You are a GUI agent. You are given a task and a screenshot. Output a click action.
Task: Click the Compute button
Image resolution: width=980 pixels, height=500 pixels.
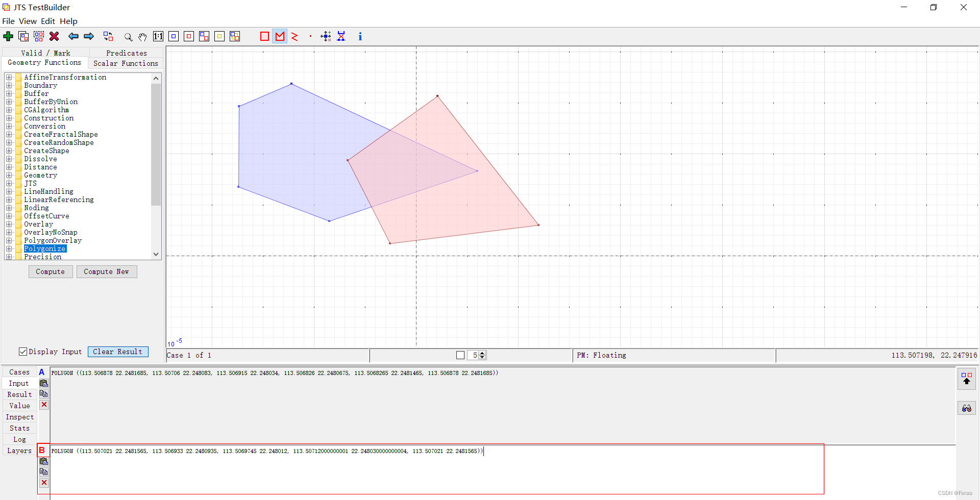click(51, 271)
